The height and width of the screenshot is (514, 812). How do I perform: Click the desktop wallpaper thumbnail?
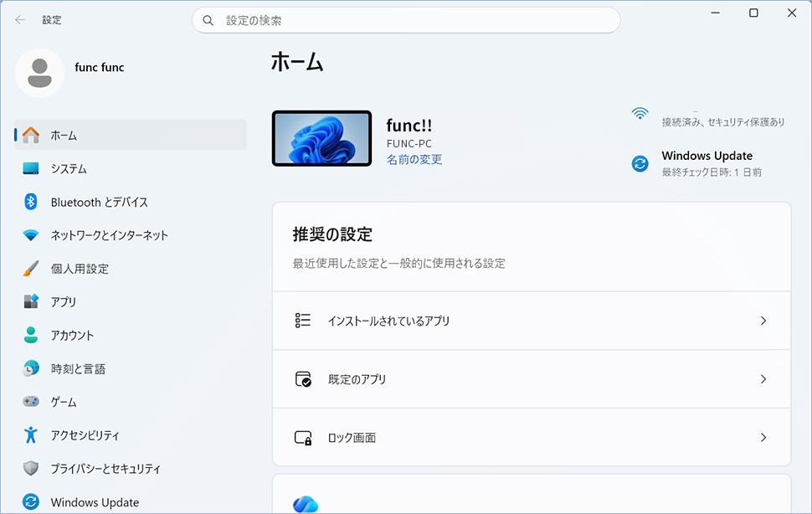point(322,138)
